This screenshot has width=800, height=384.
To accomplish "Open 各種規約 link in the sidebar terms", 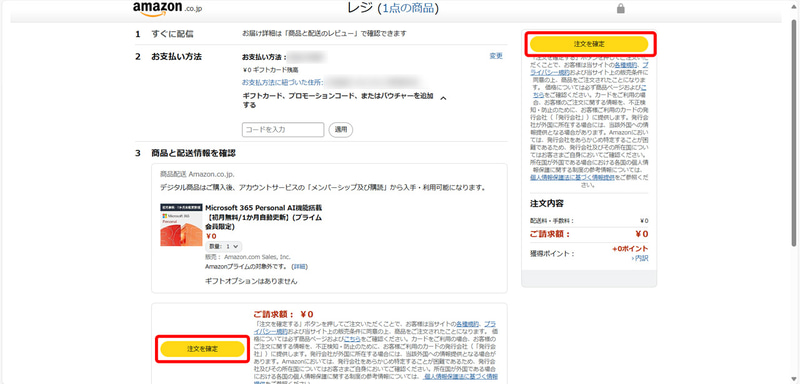I will pyautogui.click(x=625, y=66).
